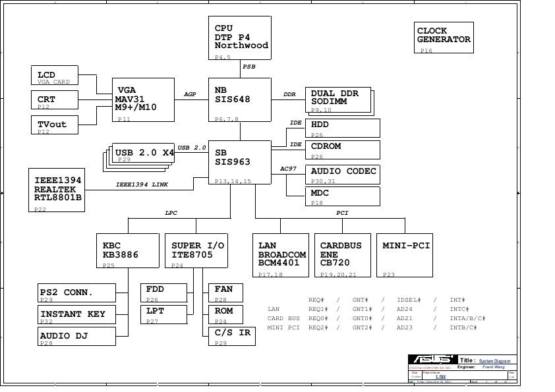Click the engineer name Frank Wang
555x392 pixels.
coord(494,367)
